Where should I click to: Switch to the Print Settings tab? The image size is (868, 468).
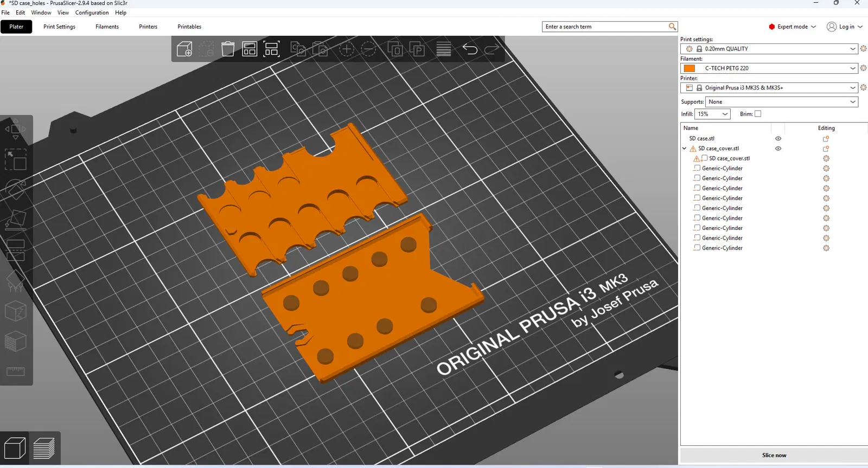coord(59,27)
